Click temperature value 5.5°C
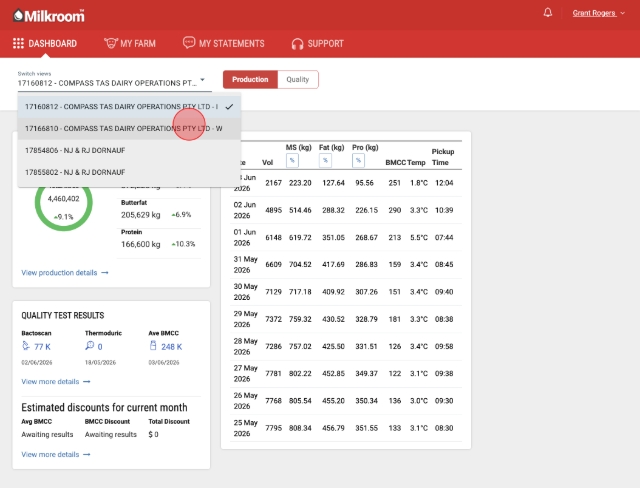 (x=419, y=237)
